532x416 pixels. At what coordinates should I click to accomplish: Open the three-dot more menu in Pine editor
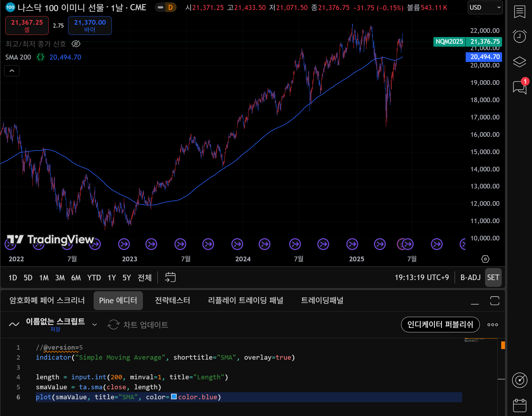(493, 325)
